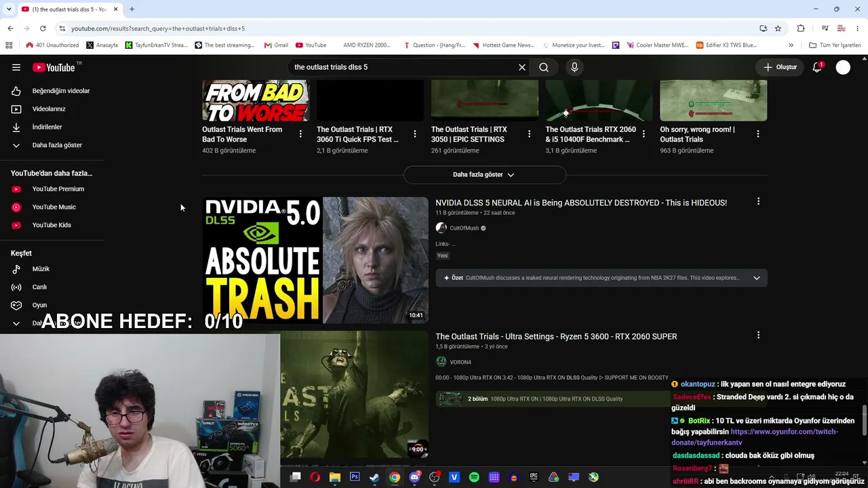This screenshot has height=488, width=868.
Task: Open the oyunfor.com donate link in chat
Action: pos(755,437)
